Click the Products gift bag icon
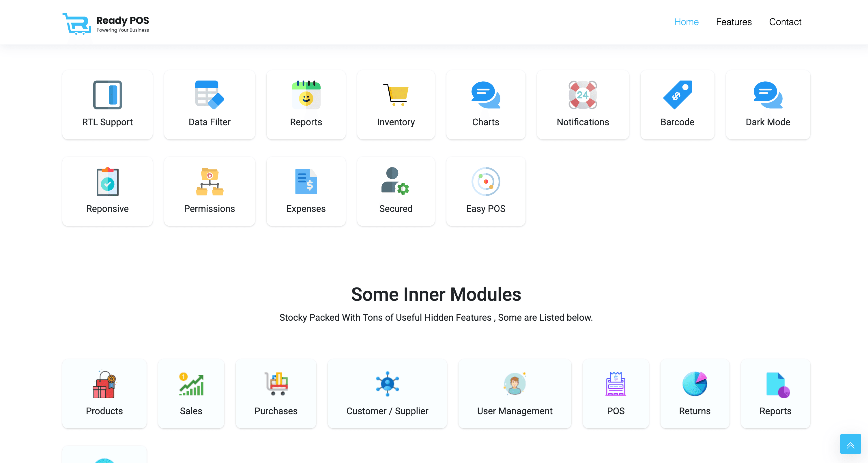 click(x=104, y=384)
